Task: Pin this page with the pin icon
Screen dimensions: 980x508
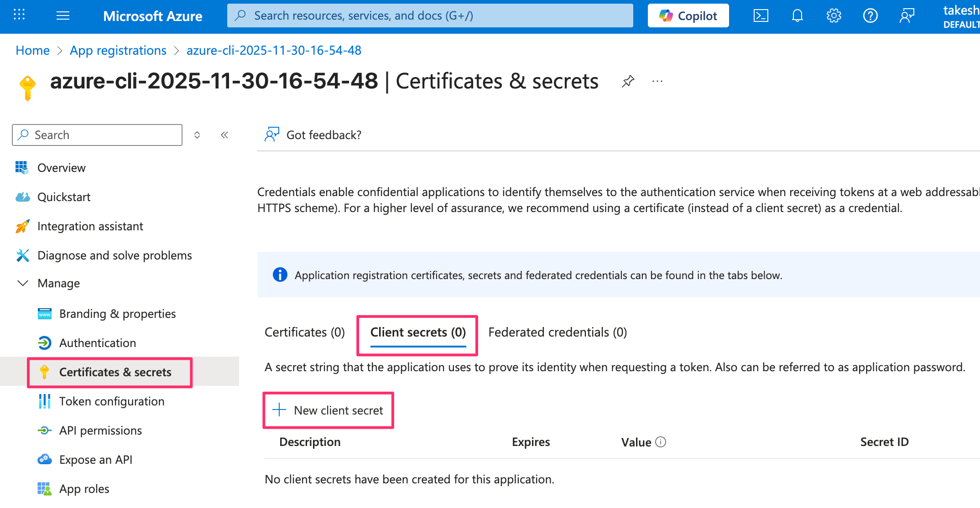Action: (x=628, y=82)
